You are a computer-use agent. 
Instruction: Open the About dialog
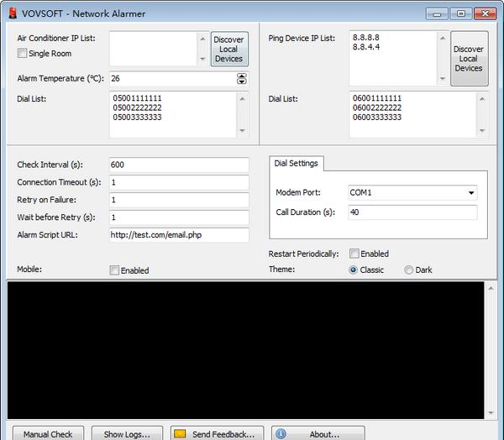[x=318, y=434]
